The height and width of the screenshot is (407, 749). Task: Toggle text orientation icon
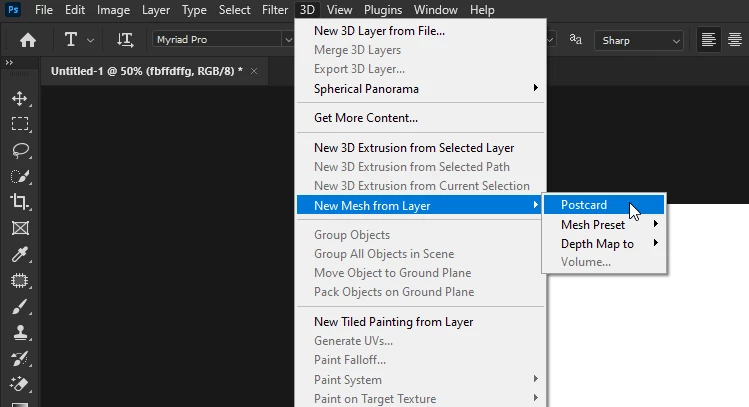125,40
